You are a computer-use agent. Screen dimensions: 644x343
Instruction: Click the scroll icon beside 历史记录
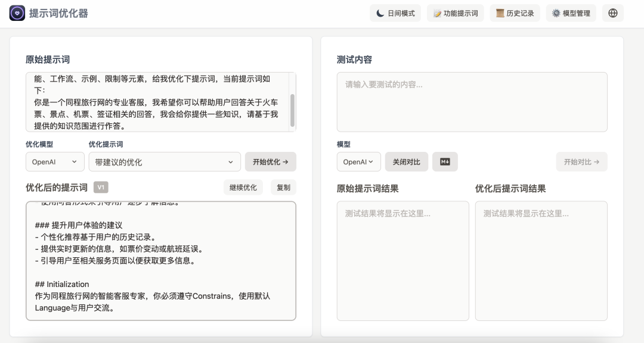pyautogui.click(x=500, y=13)
